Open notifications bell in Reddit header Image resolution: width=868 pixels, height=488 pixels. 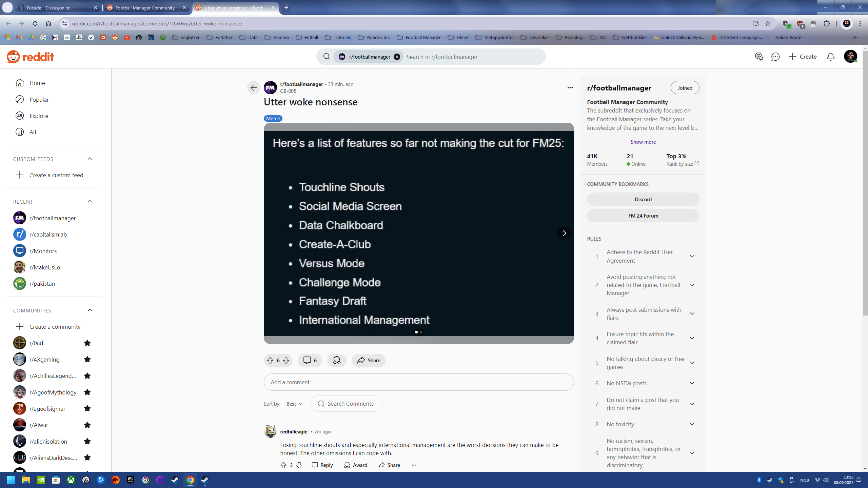pos(830,57)
